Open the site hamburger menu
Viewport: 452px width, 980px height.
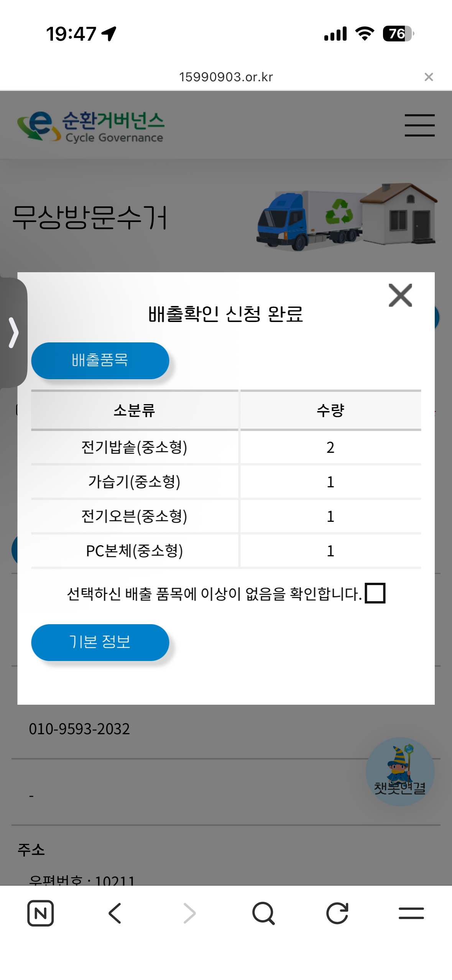(419, 125)
